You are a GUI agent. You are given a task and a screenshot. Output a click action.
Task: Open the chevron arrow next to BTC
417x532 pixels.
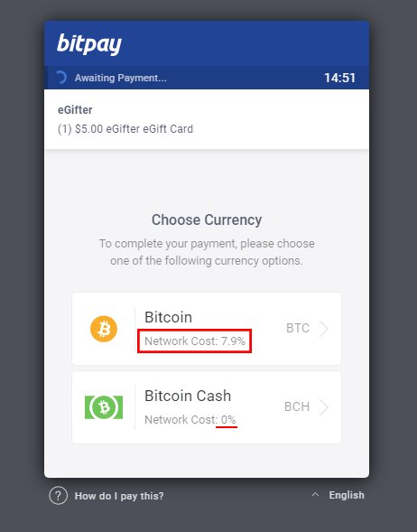pyautogui.click(x=324, y=329)
